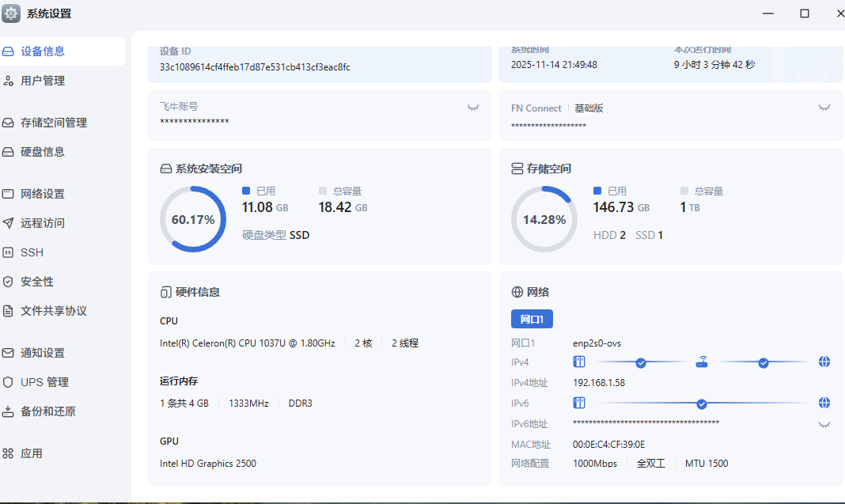Click the 基础版 label next to FN Connect

589,108
